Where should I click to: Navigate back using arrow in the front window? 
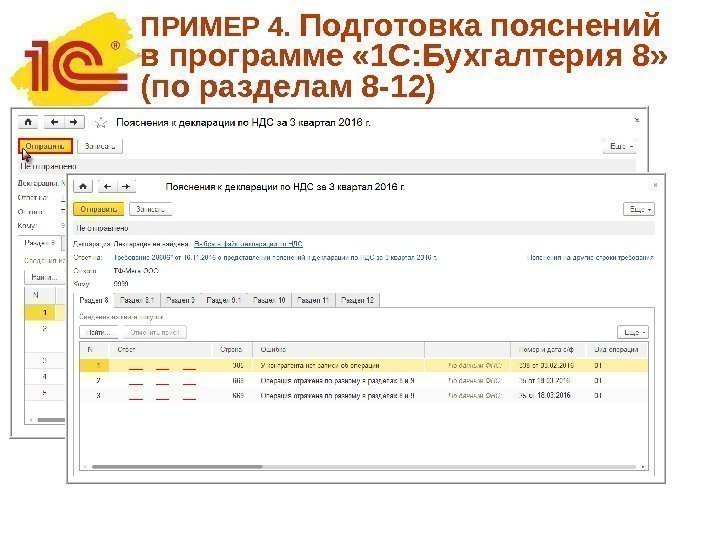[x=107, y=186]
